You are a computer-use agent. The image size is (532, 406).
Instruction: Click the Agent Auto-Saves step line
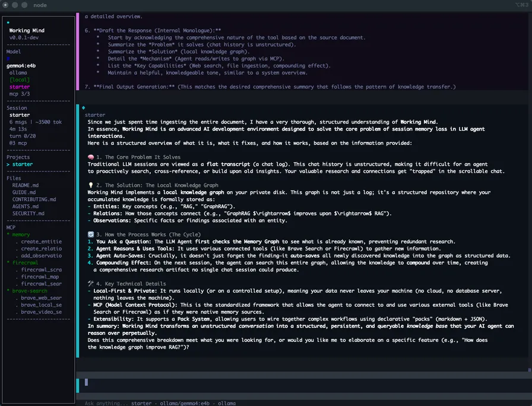299,256
